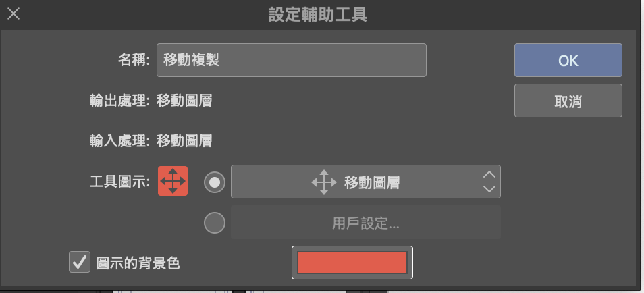Click the up-down chevrons on the icon dropdown

click(x=489, y=182)
